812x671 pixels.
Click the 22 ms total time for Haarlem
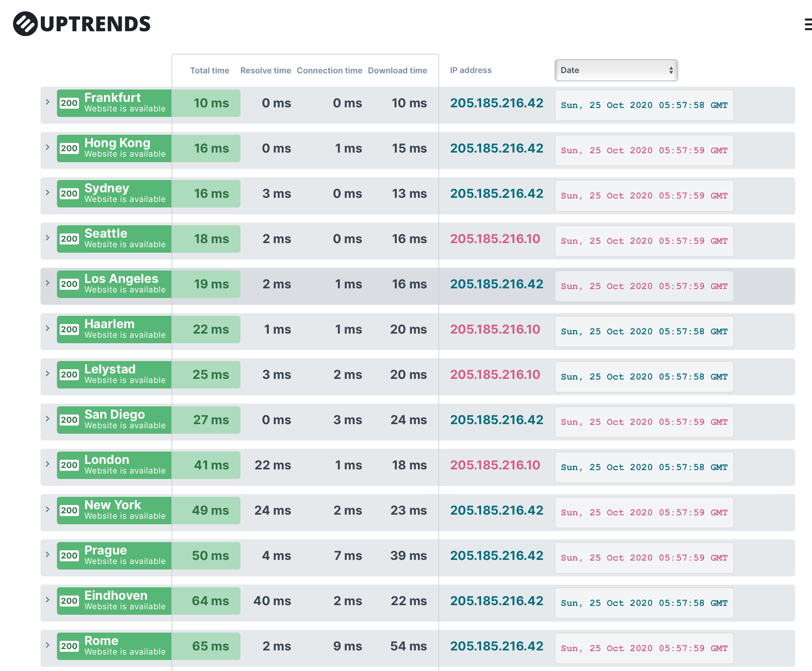pyautogui.click(x=211, y=329)
